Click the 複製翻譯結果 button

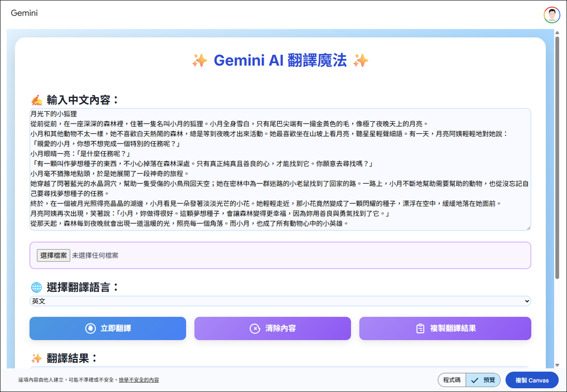click(x=445, y=328)
